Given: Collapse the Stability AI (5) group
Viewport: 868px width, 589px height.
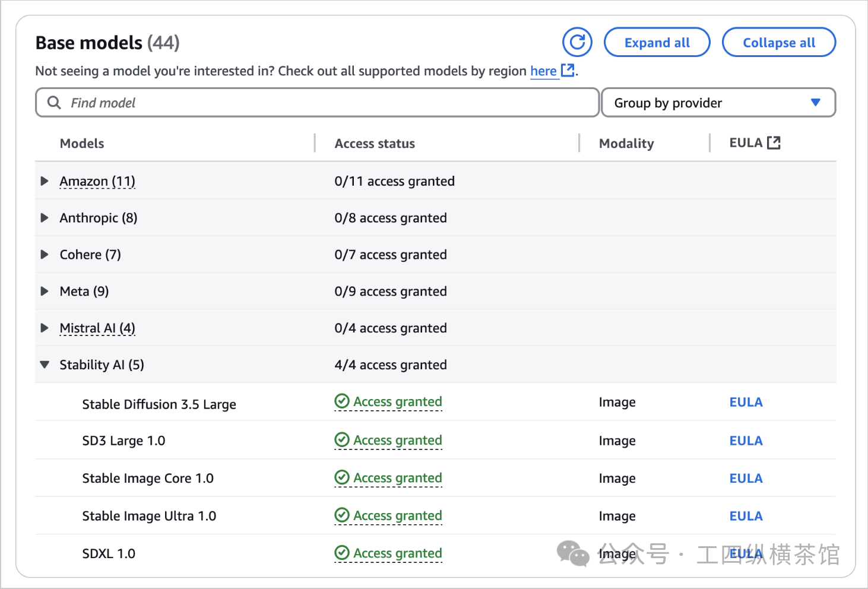Looking at the screenshot, I should [x=45, y=365].
